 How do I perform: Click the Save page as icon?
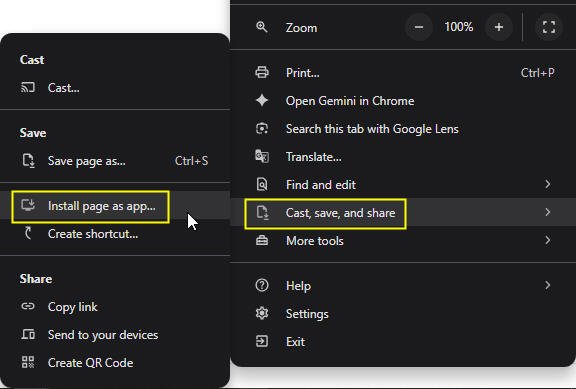pyautogui.click(x=28, y=161)
